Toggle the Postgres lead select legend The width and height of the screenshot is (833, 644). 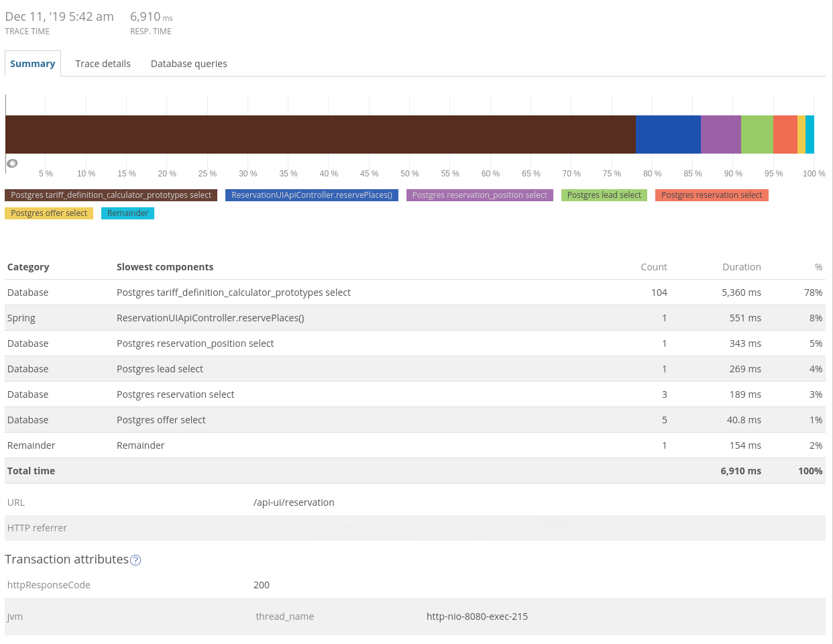(x=604, y=195)
